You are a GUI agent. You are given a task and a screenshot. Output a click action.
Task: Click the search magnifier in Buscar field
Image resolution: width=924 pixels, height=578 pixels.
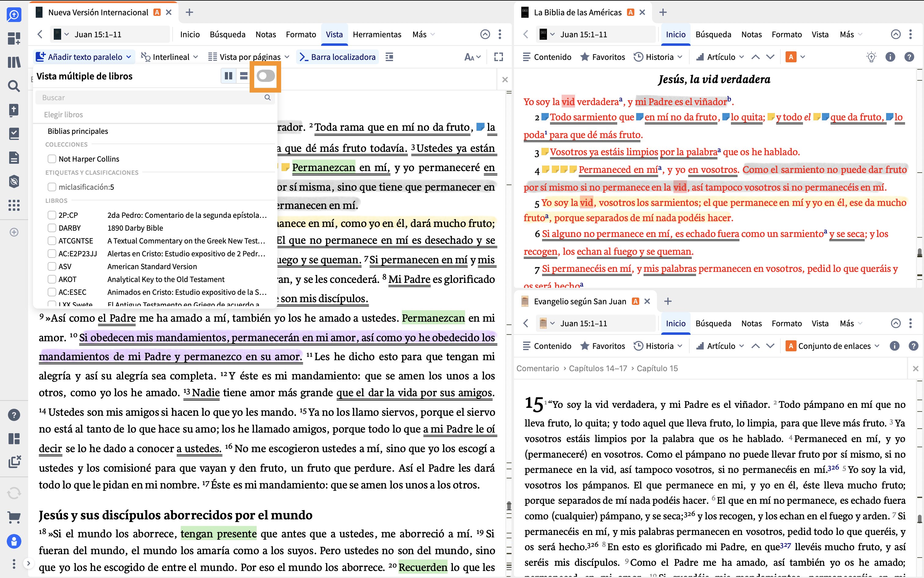268,97
